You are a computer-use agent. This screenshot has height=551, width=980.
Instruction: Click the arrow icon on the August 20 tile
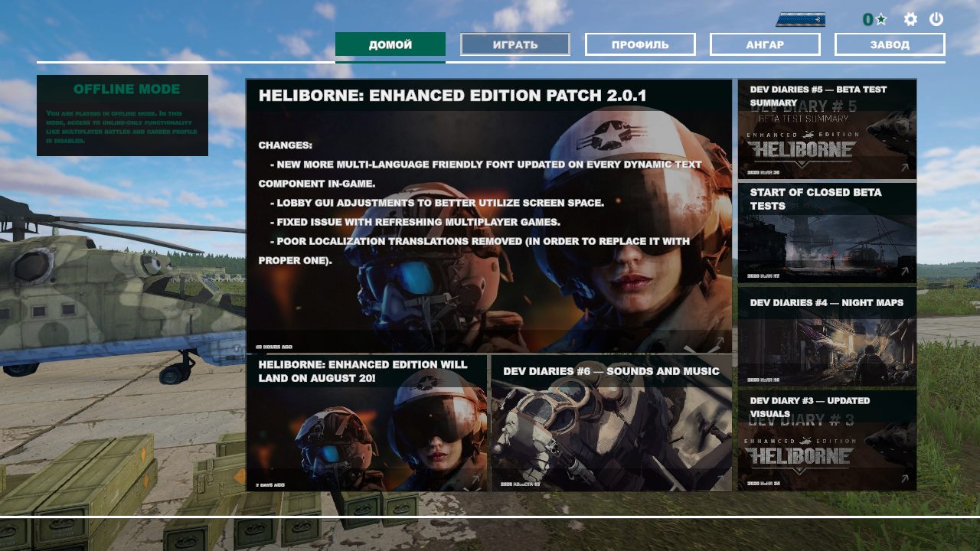coord(476,476)
